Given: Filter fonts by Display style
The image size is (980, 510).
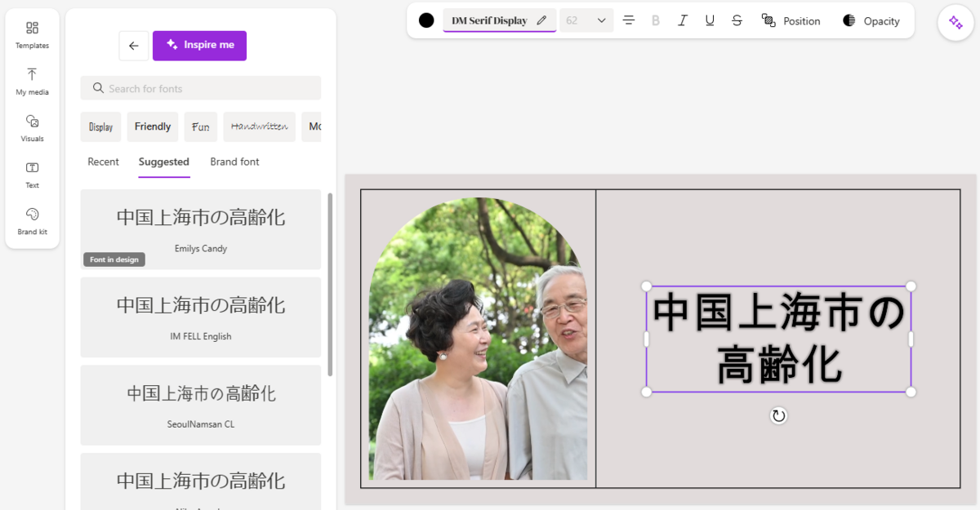Looking at the screenshot, I should coord(100,126).
